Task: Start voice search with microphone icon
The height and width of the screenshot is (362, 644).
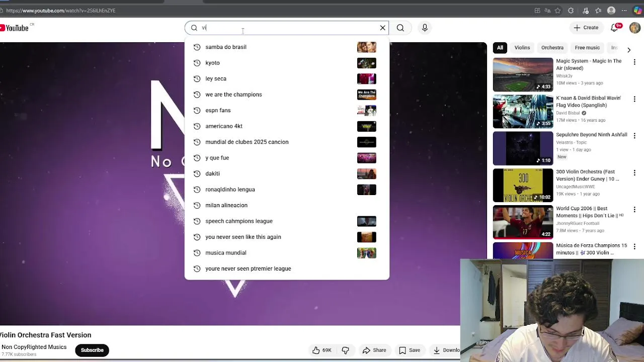Action: click(425, 28)
